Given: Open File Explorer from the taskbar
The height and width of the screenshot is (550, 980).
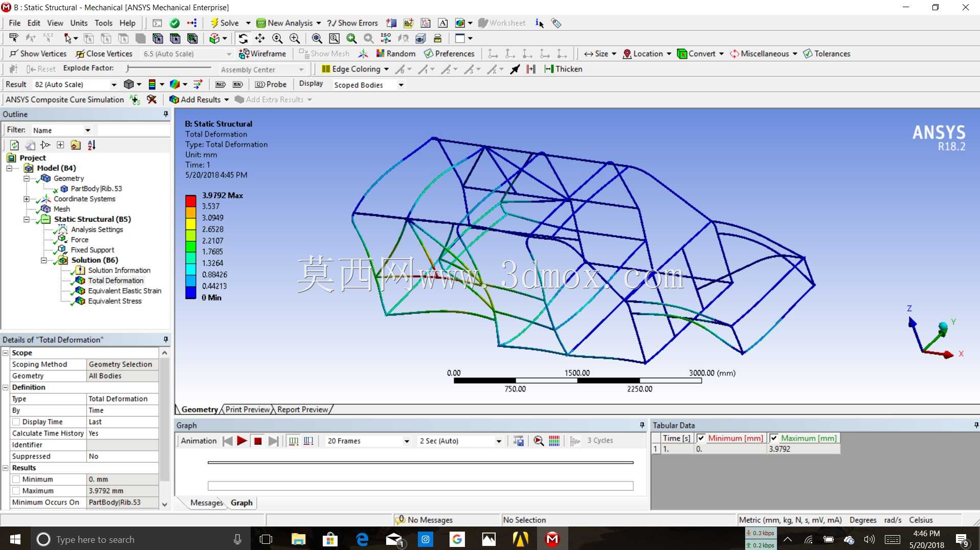Looking at the screenshot, I should (298, 539).
